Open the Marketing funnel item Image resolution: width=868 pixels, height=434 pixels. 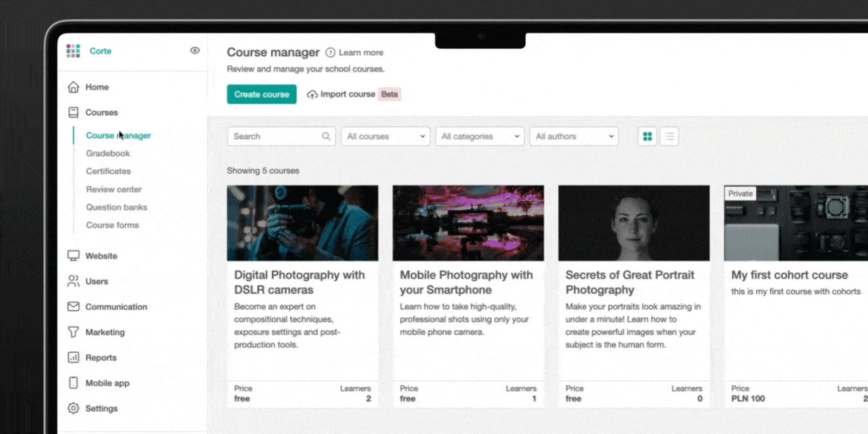[x=73, y=332]
